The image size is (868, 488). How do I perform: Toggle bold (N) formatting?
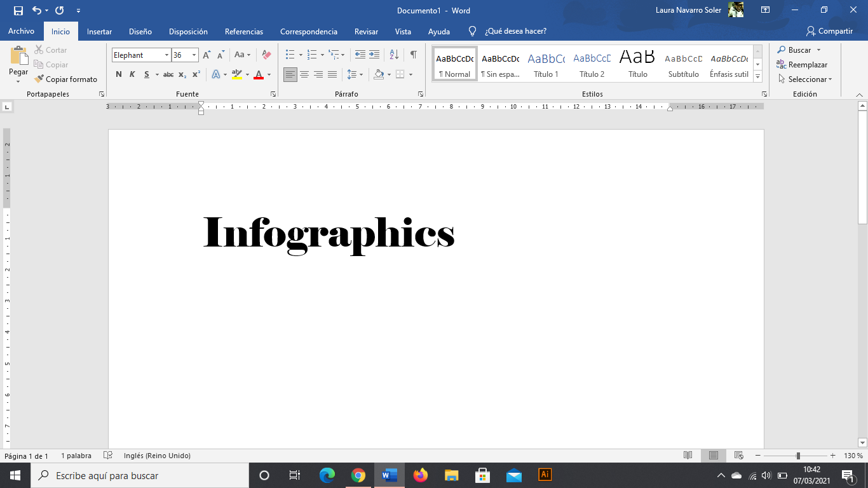119,74
